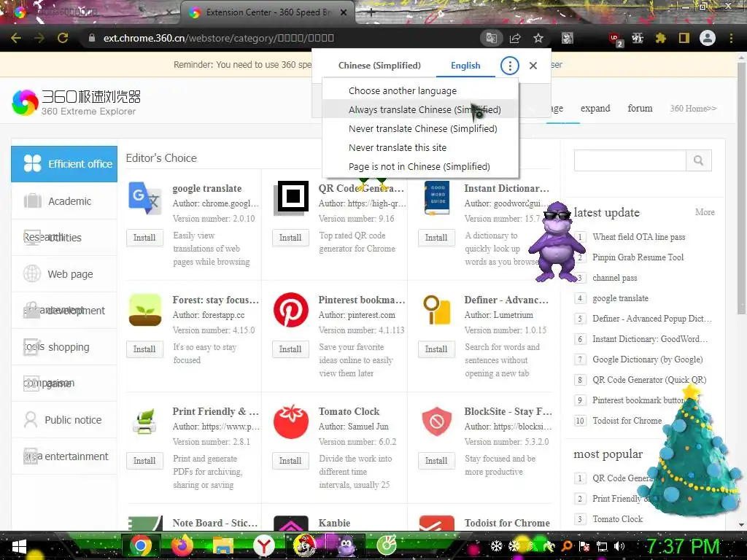Open the forum link

640,108
